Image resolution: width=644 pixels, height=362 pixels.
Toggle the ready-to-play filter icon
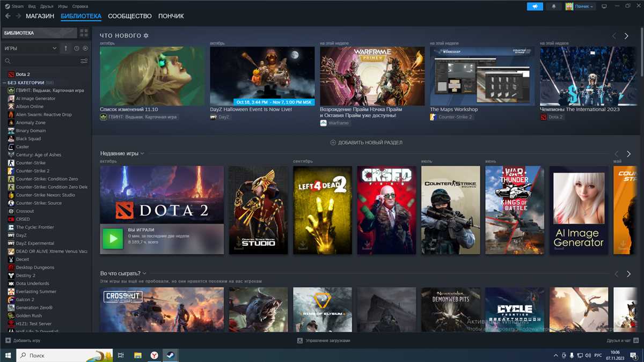pyautogui.click(x=85, y=48)
